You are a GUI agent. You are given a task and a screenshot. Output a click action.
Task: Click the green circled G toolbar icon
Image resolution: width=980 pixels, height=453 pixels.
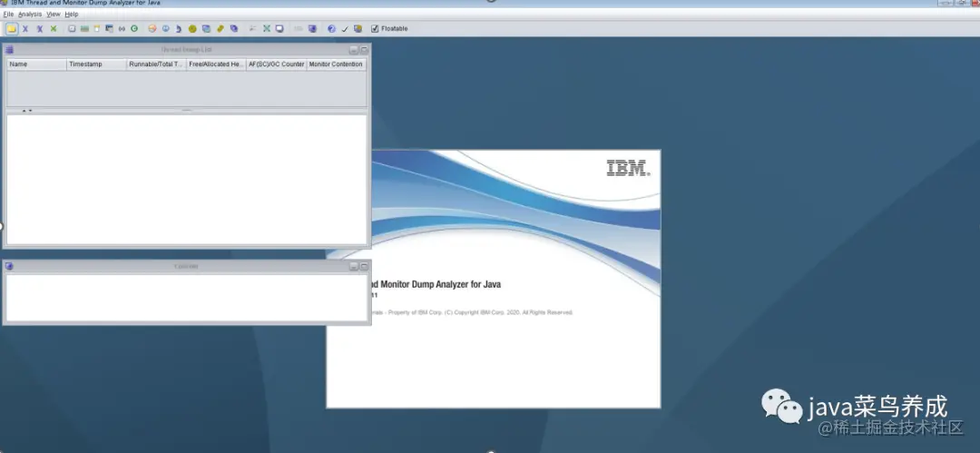point(133,29)
